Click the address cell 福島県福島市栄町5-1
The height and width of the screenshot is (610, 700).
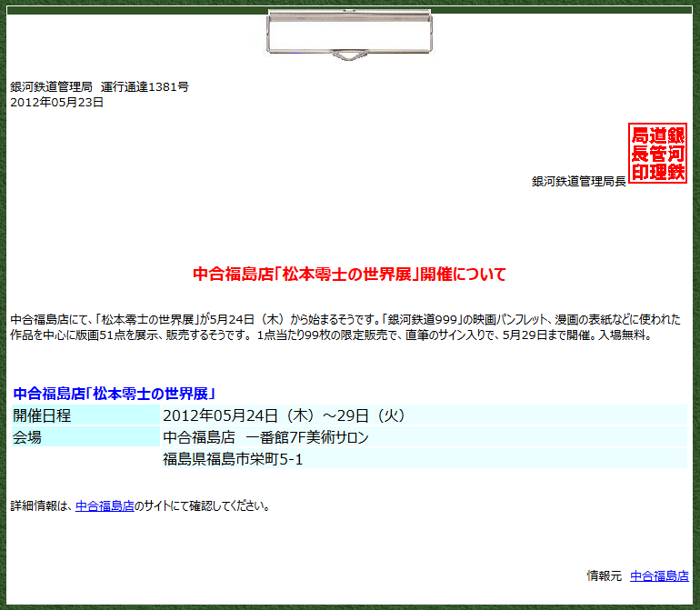(x=425, y=458)
